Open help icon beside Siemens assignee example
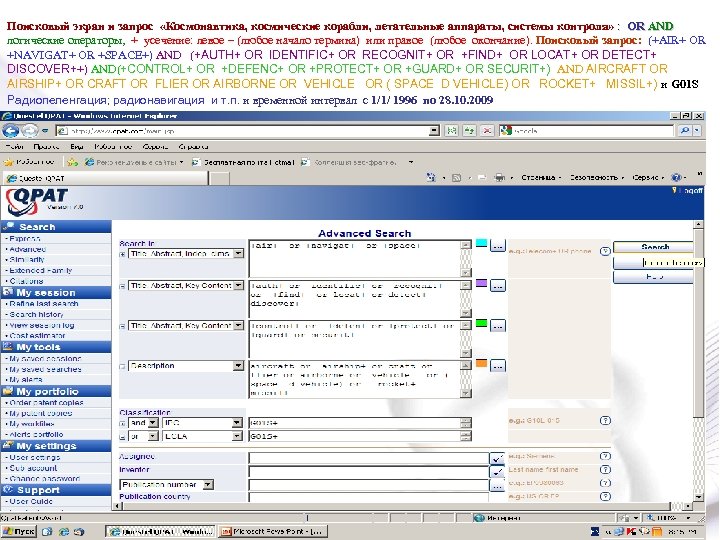The height and width of the screenshot is (540, 720). (605, 456)
